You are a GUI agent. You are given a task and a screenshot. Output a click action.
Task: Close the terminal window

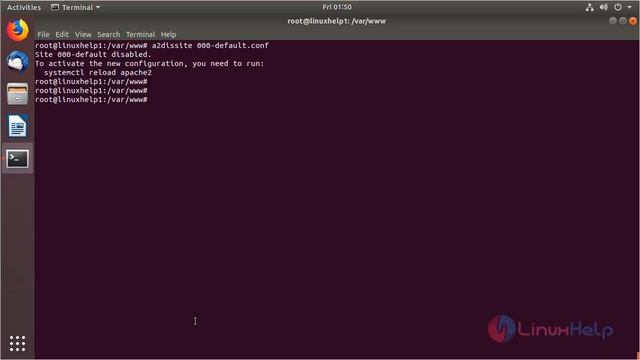tap(633, 21)
